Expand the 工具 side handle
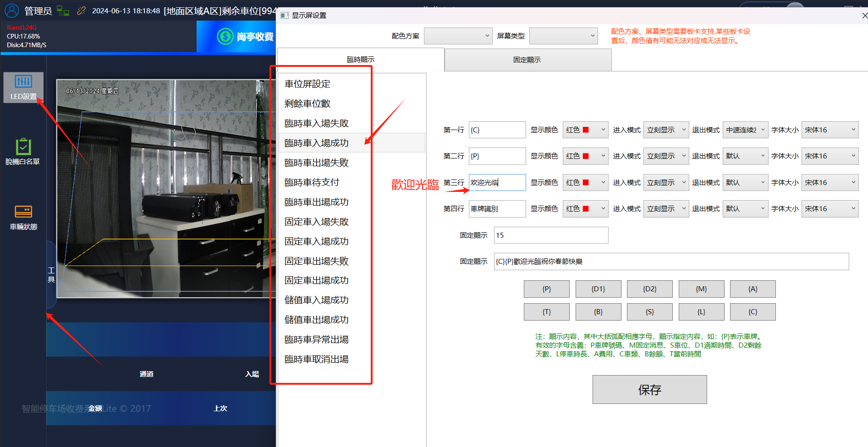The width and height of the screenshot is (868, 447). click(51, 275)
